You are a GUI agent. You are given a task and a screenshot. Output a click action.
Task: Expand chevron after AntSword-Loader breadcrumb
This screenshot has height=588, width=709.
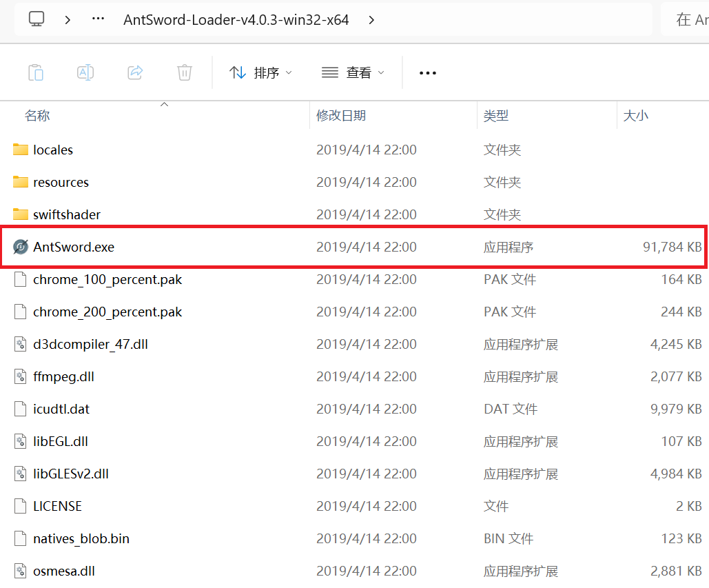[371, 20]
